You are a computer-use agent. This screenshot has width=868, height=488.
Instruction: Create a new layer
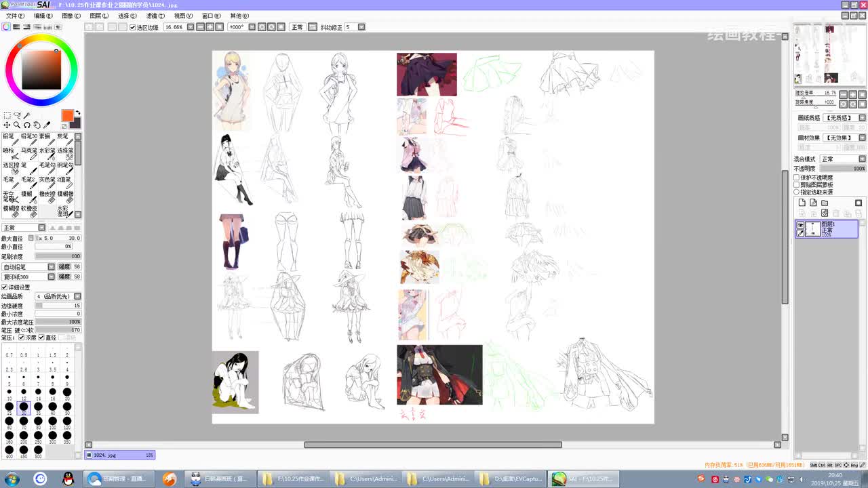(802, 203)
